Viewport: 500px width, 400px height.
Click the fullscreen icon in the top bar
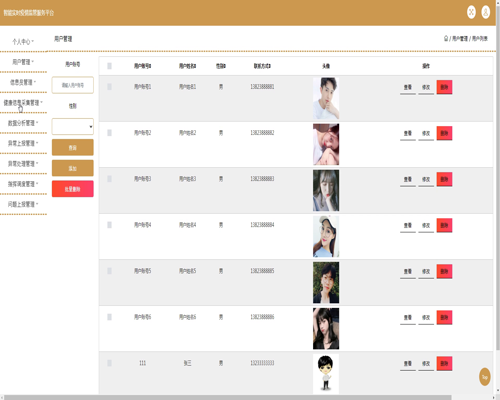point(471,12)
